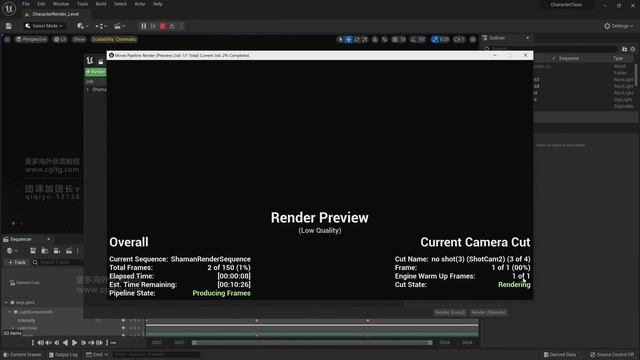Click the Sequencer save icon
The width and height of the screenshot is (640, 360).
pyautogui.click(x=33, y=251)
